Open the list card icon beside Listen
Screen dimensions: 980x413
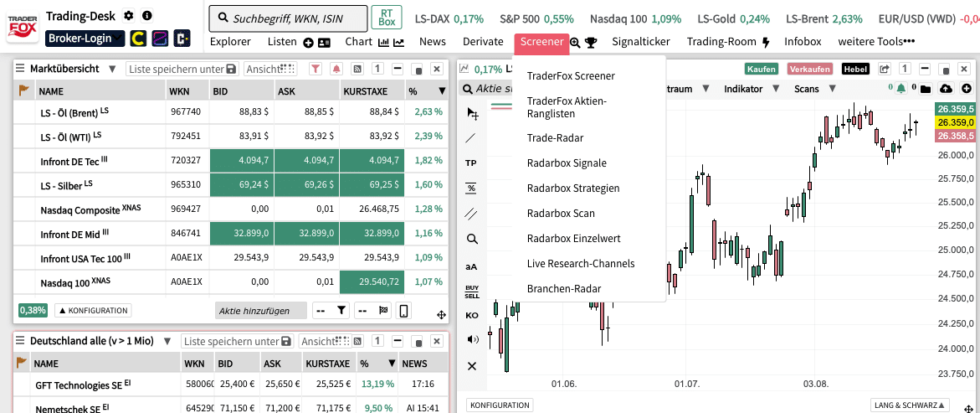tap(324, 43)
